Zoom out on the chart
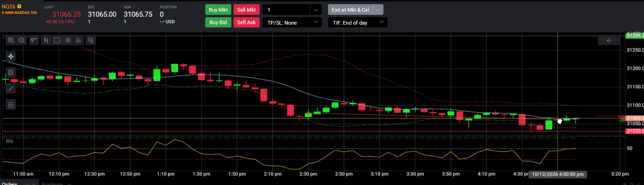 click(x=21, y=40)
